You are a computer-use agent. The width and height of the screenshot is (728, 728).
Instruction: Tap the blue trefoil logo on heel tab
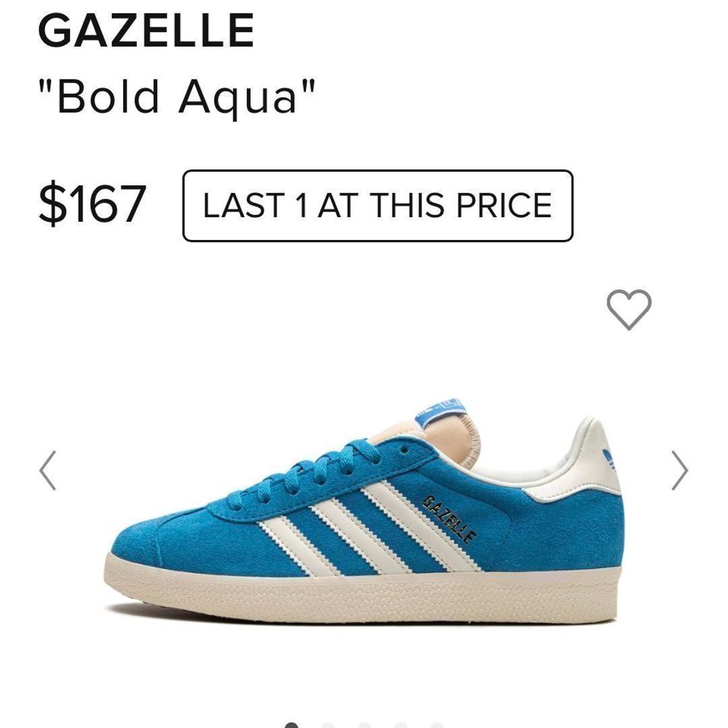click(x=609, y=458)
